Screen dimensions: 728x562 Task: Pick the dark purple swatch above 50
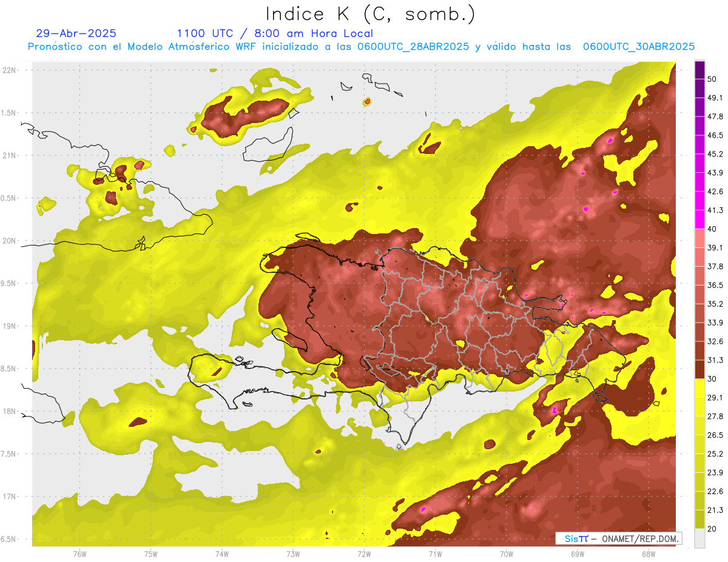tap(699, 70)
